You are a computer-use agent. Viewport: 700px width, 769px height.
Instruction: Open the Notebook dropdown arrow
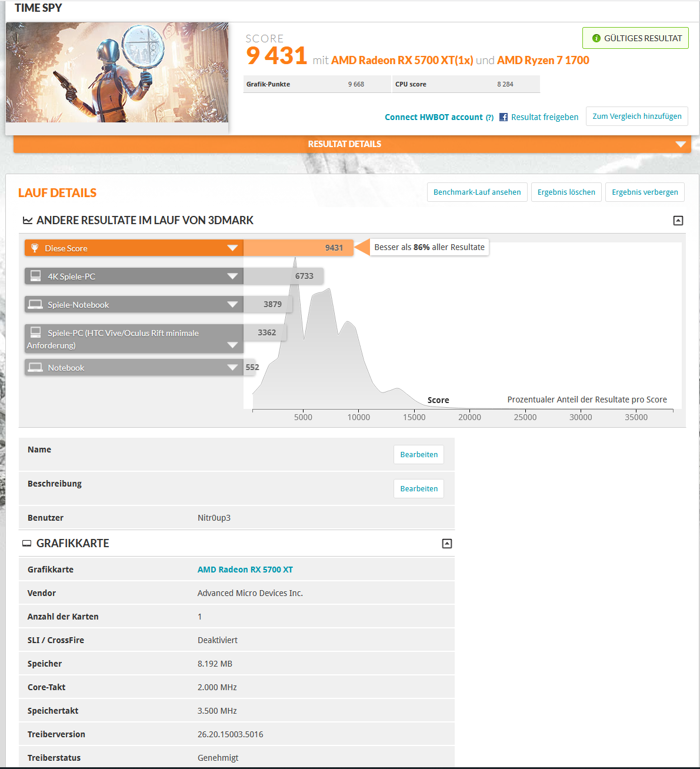(232, 368)
